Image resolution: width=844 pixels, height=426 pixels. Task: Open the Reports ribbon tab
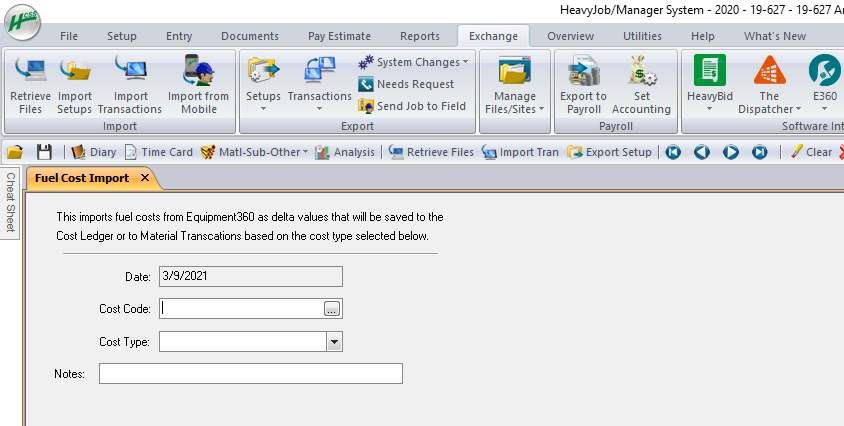tap(420, 36)
